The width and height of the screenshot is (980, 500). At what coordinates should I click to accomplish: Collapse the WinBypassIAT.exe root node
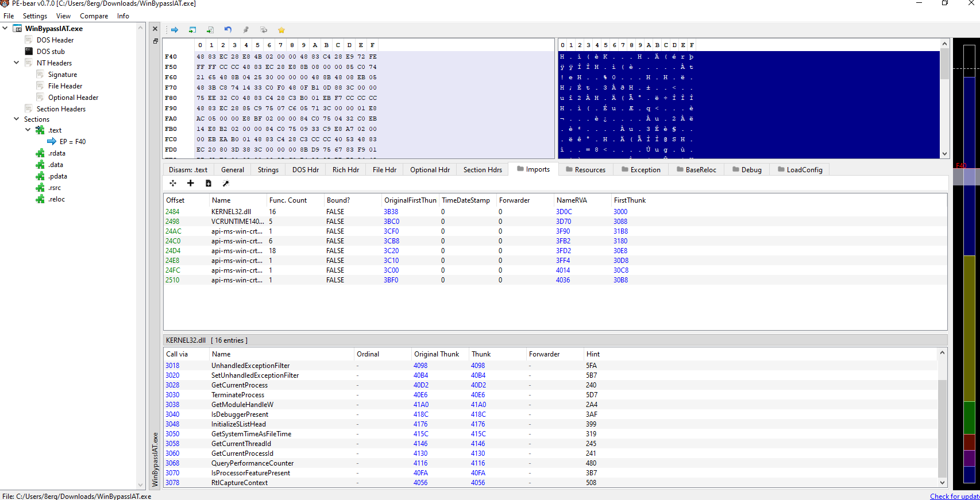(x=5, y=28)
